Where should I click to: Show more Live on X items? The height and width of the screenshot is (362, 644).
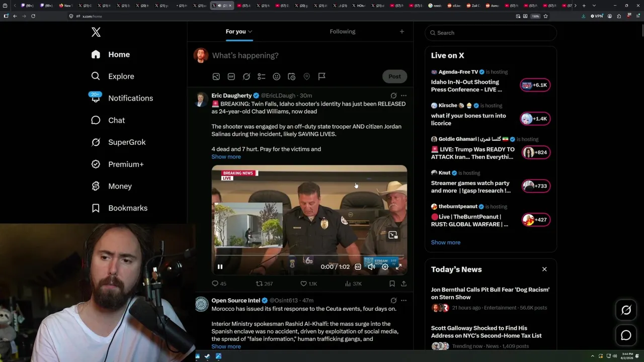[x=446, y=242]
